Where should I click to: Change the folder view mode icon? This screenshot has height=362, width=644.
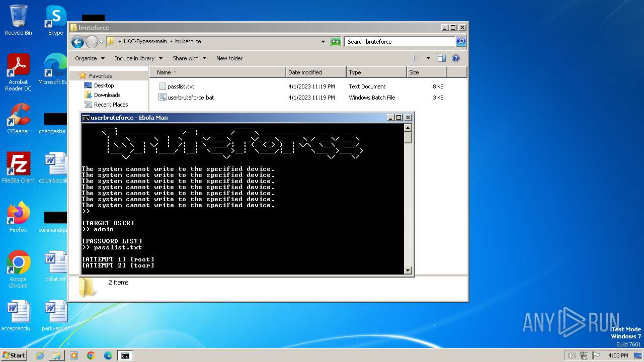click(x=416, y=58)
